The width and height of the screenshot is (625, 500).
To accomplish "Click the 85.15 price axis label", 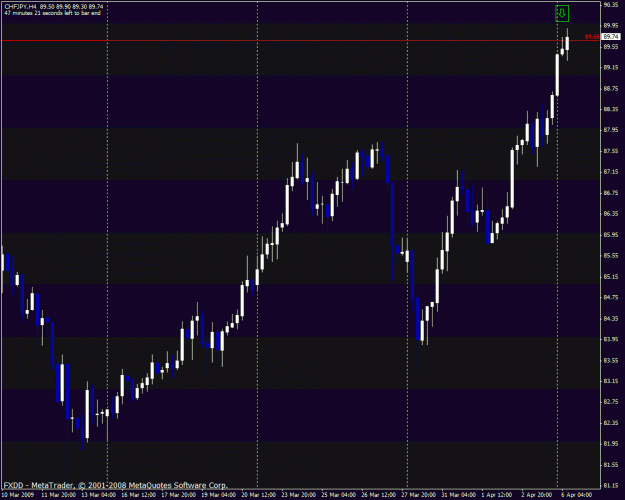I will 611,277.
